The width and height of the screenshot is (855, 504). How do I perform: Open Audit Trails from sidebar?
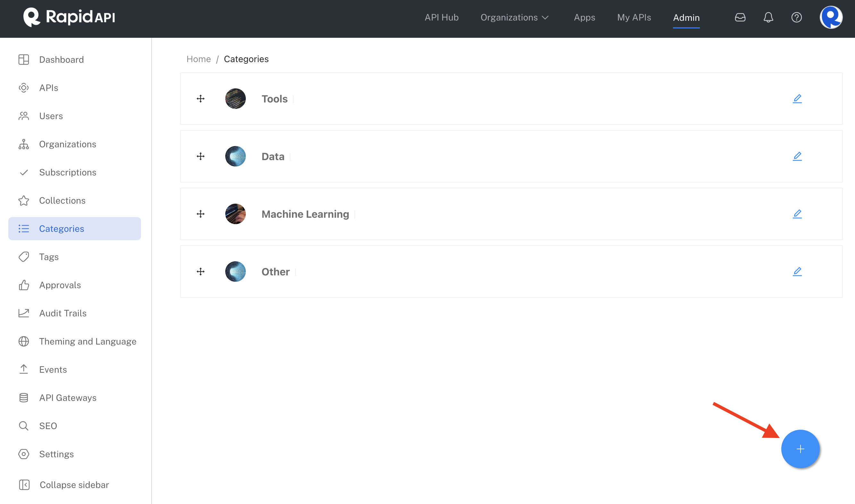63,313
